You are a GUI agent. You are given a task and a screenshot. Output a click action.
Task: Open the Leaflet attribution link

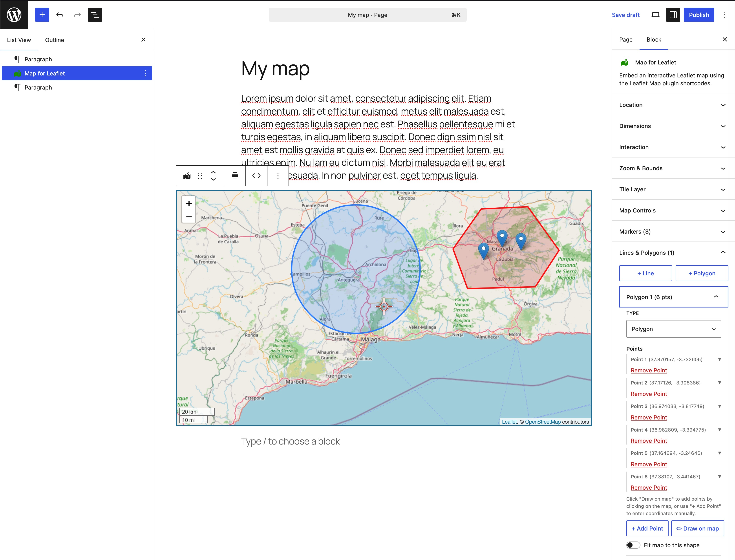click(509, 422)
